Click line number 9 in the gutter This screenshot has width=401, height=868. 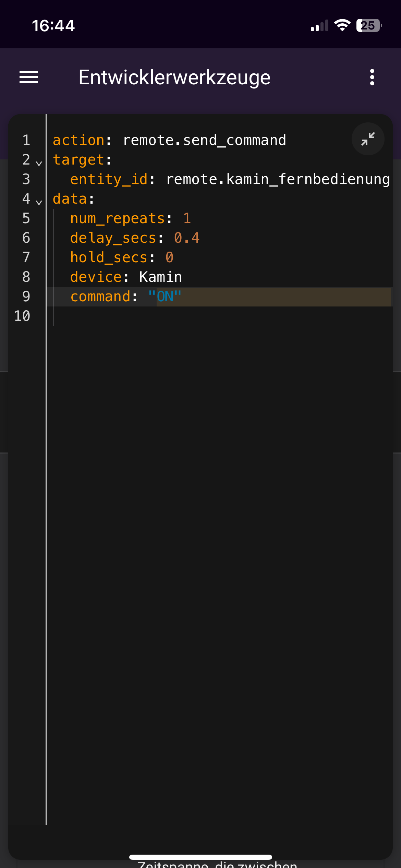coord(26,297)
